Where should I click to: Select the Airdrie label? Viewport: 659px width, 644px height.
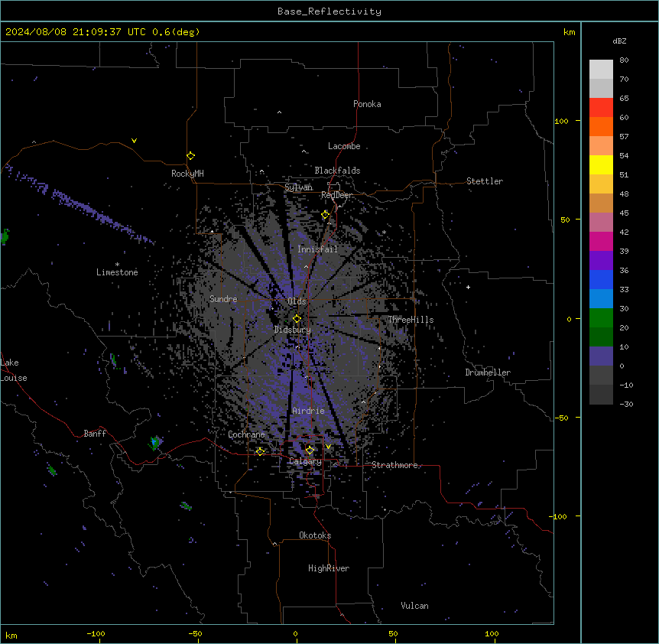click(309, 411)
